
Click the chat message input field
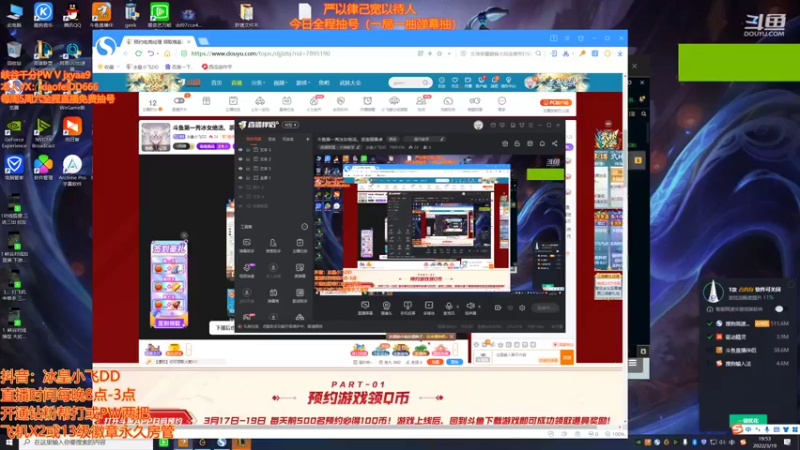(x=526, y=358)
